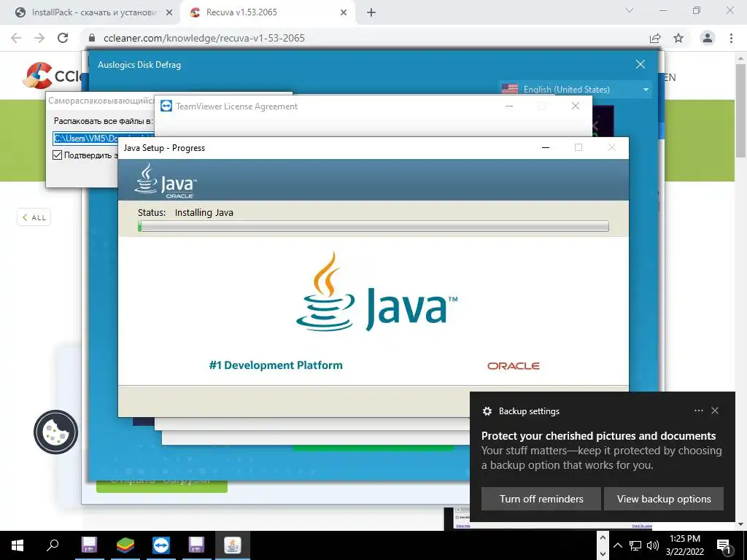Click the Java Oracle logo in banner

pyautogui.click(x=166, y=181)
